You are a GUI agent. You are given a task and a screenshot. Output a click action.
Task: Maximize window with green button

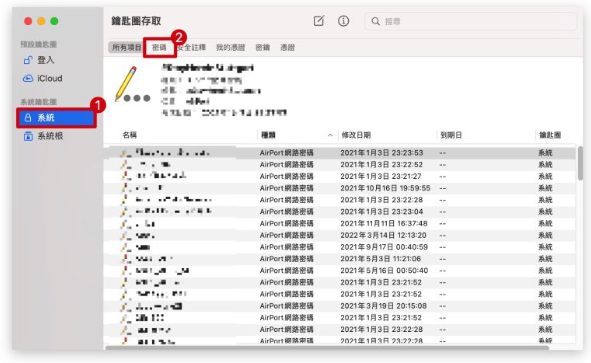click(54, 21)
